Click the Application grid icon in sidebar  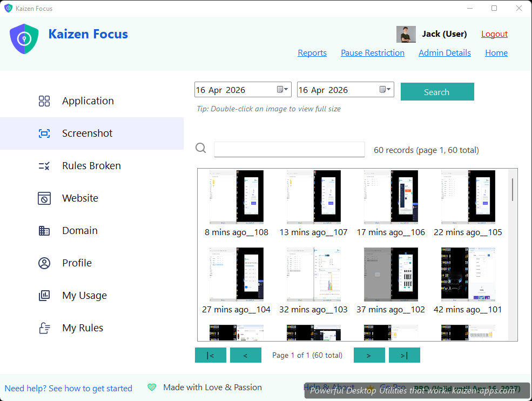pyautogui.click(x=44, y=101)
